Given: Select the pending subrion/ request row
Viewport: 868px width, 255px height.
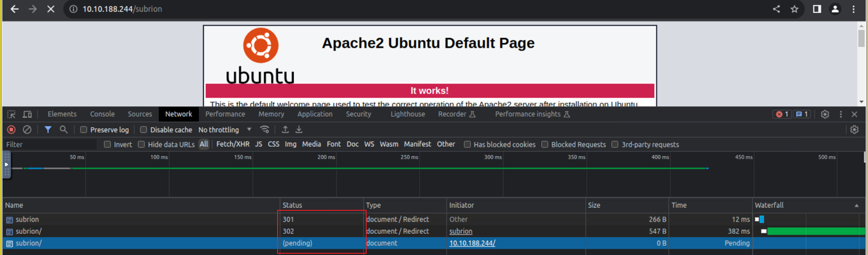Looking at the screenshot, I should tap(434, 243).
